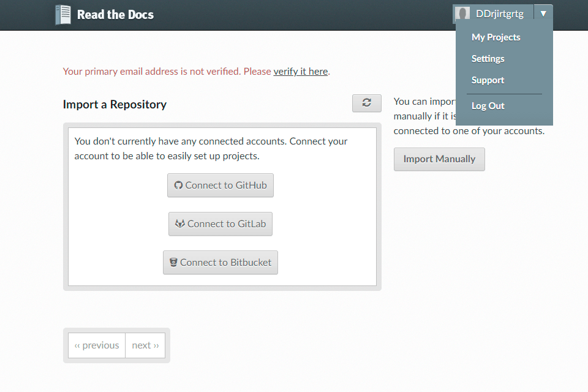Click the DDrjirtgrtg username

(x=500, y=14)
